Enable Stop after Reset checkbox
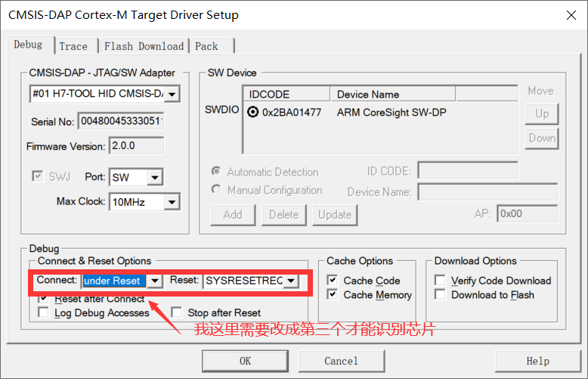 pyautogui.click(x=177, y=312)
